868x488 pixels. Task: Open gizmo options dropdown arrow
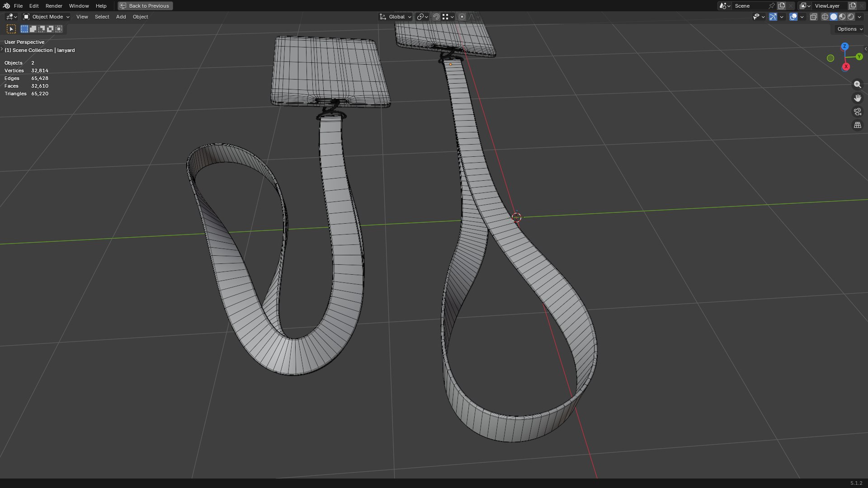(x=782, y=17)
